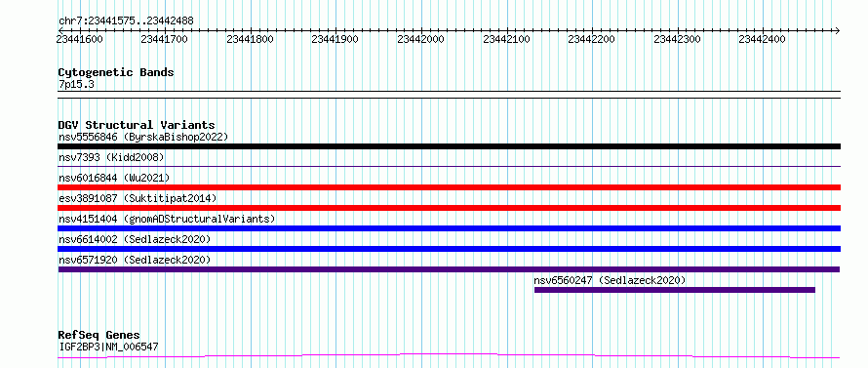This screenshot has height=368, width=868.
Task: Open nsv6571920 (Sedlazeck2020) label
Action: tap(135, 260)
